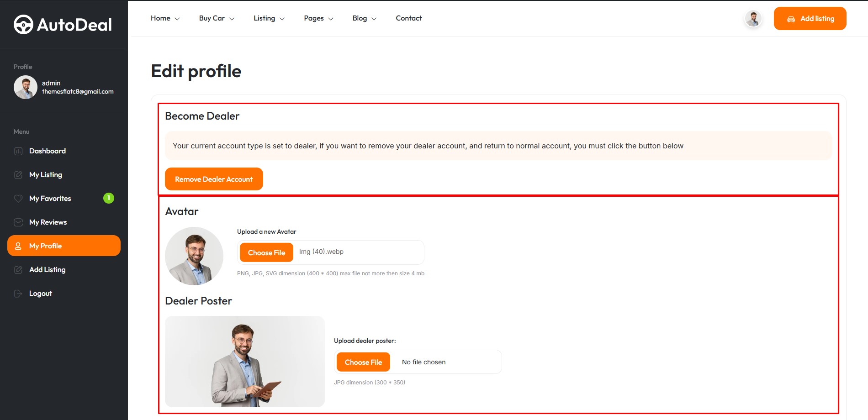The image size is (868, 420).
Task: Open Dashboard from the sidebar
Action: click(x=64, y=151)
